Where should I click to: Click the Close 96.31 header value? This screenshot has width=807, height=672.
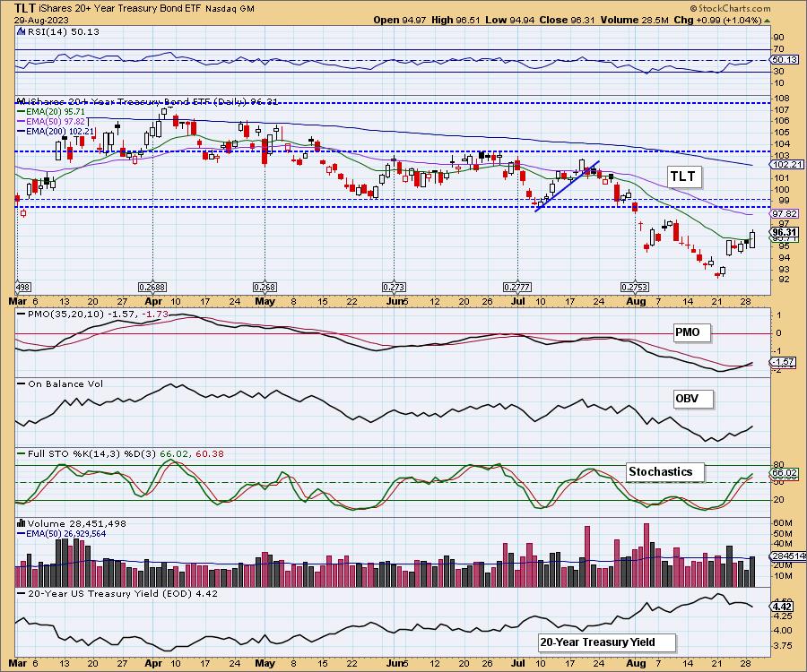coord(568,20)
